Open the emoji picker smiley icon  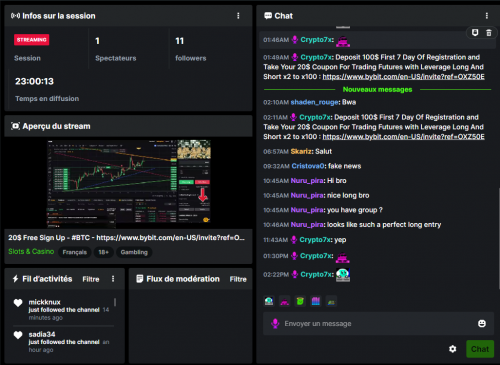(482, 323)
